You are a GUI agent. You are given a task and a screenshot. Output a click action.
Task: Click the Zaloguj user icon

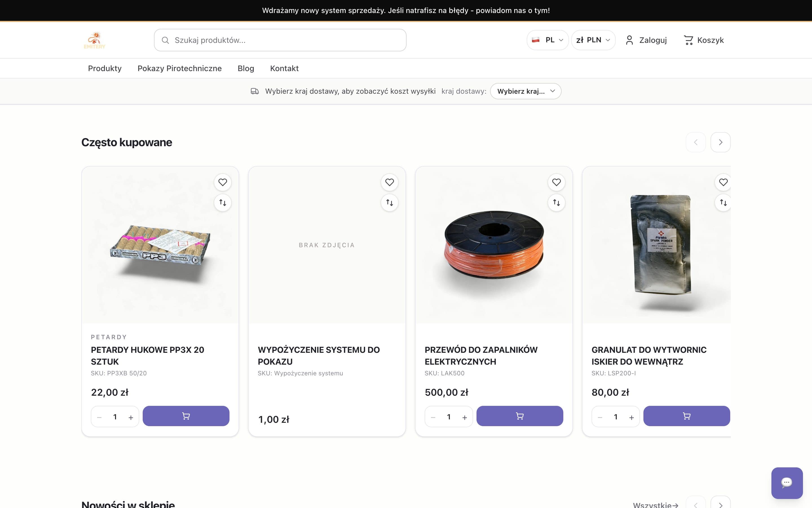630,40
